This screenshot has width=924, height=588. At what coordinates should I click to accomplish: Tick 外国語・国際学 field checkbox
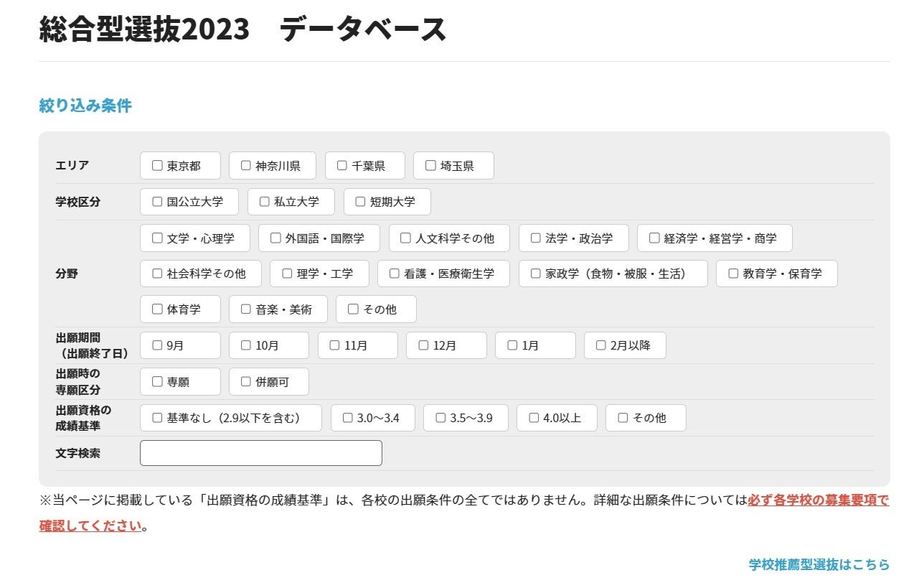(275, 238)
